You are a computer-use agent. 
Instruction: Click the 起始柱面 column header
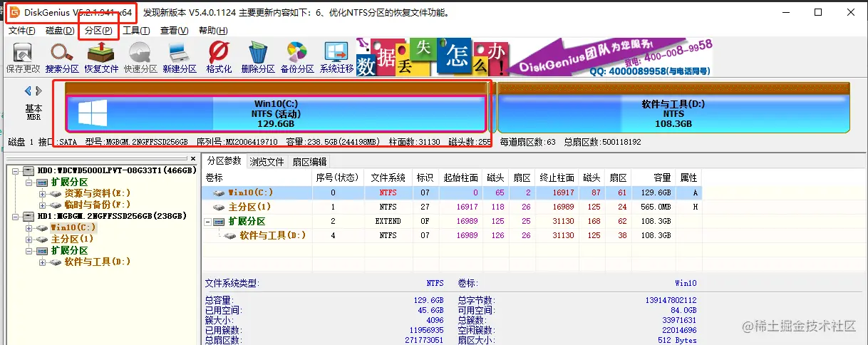[460, 177]
